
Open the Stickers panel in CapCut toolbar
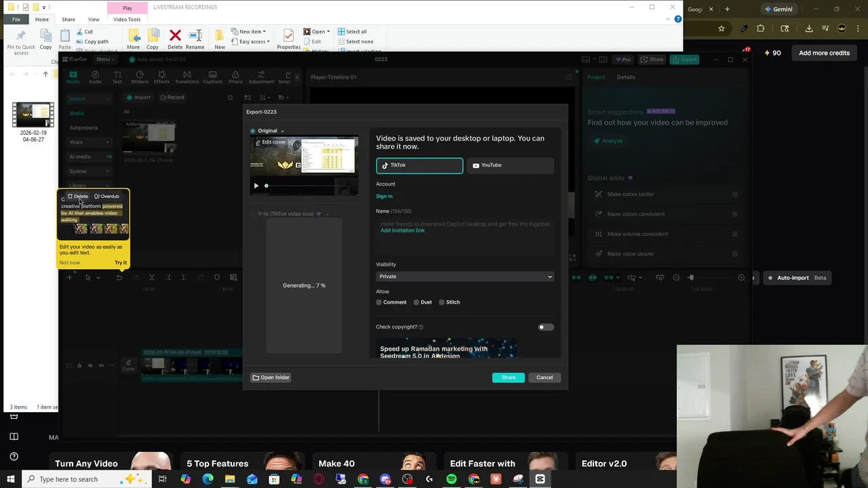coord(140,77)
